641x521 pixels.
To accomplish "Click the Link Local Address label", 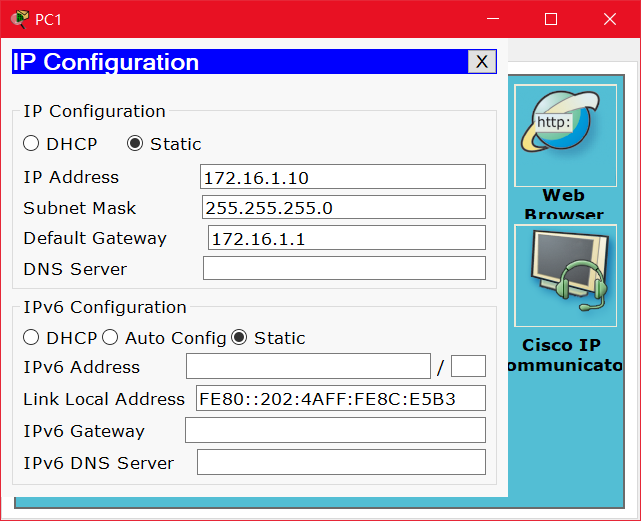I will [x=104, y=399].
